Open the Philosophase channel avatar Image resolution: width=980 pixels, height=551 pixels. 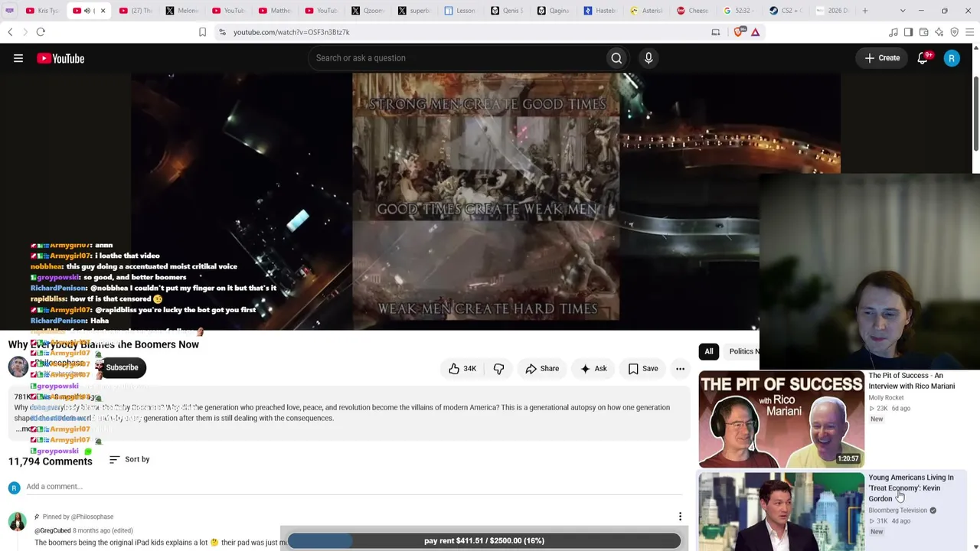point(18,367)
